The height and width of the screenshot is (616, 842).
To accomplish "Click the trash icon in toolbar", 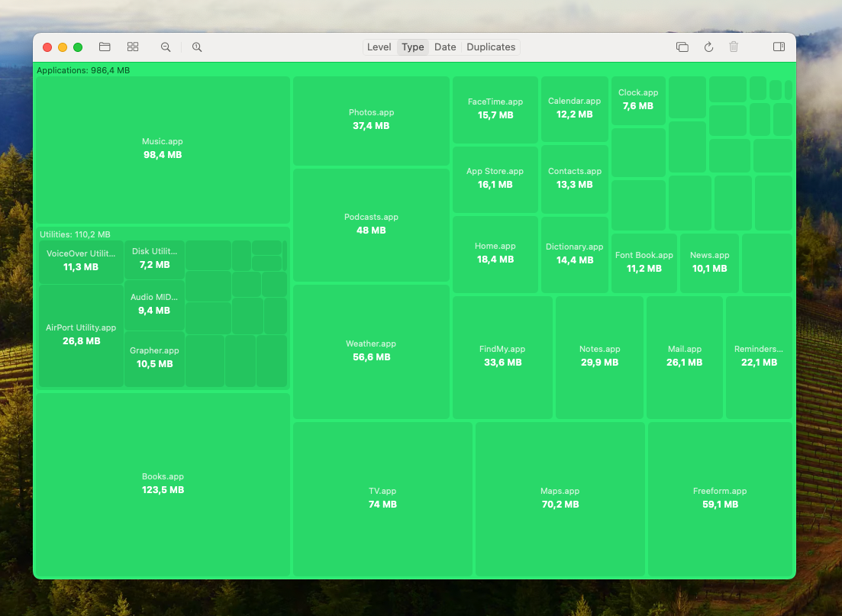I will tap(734, 47).
